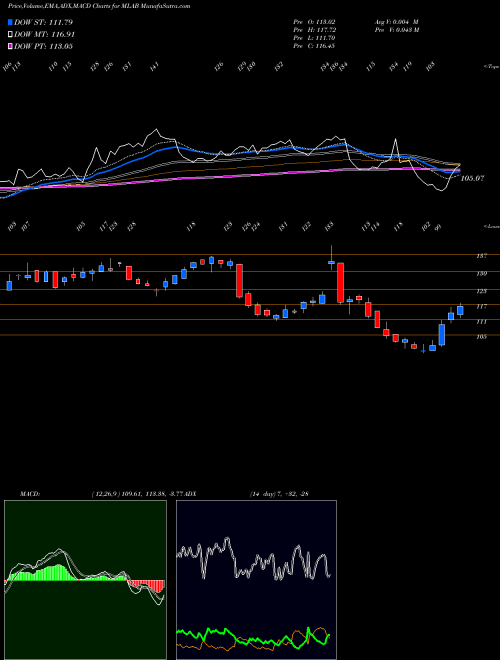Click the MACD indicator title
The width and height of the screenshot is (500, 660).
tap(30, 493)
